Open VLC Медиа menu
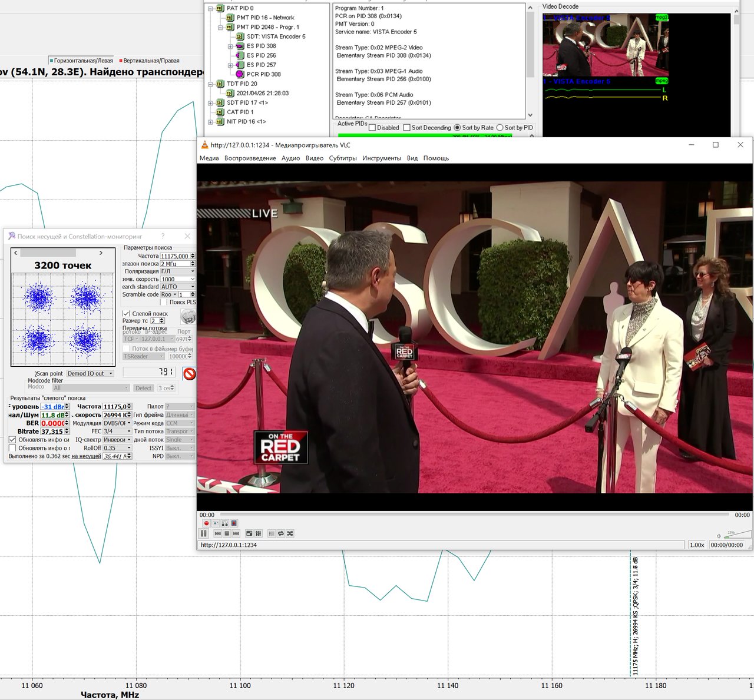Image resolution: width=754 pixels, height=700 pixels. (209, 158)
